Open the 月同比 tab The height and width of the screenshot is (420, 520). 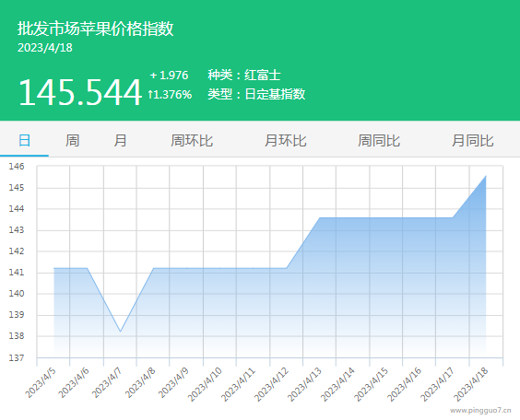point(473,140)
